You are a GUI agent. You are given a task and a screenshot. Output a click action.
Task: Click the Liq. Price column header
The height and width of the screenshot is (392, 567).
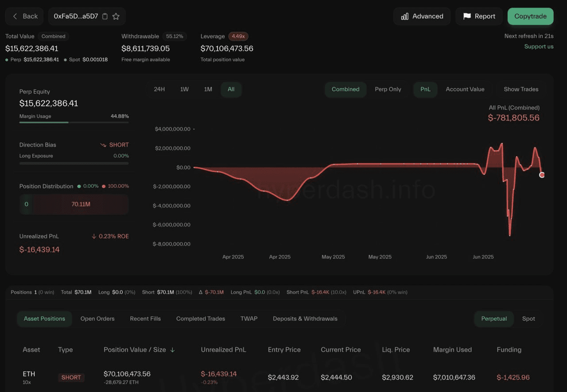pyautogui.click(x=396, y=350)
